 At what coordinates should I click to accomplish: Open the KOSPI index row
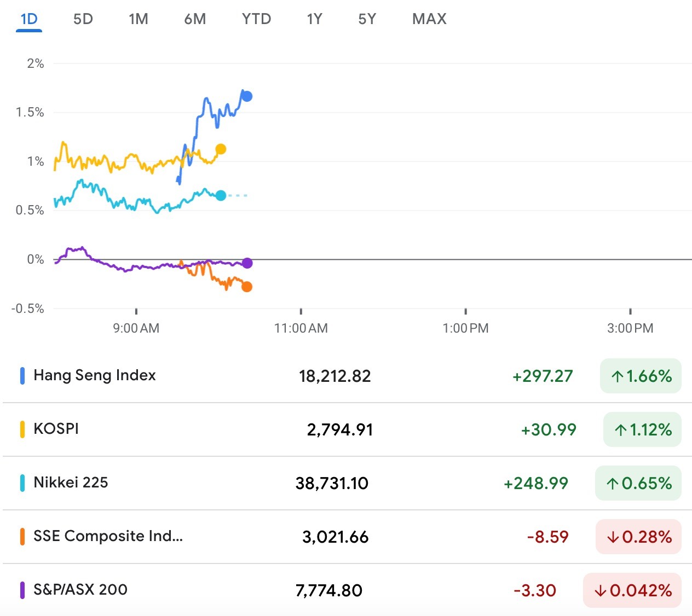pos(347,429)
